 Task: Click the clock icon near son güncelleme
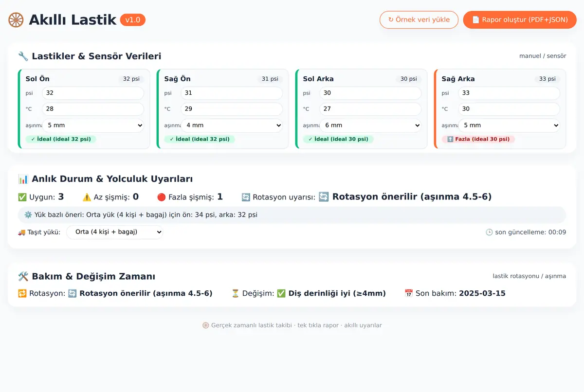(x=489, y=232)
